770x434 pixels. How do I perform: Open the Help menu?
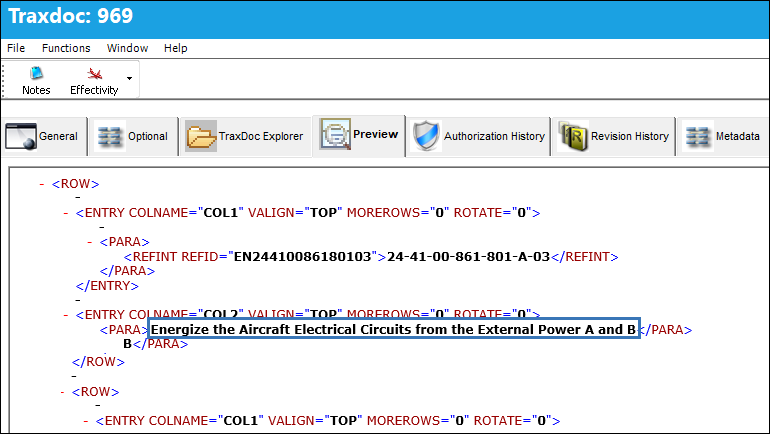tap(175, 48)
